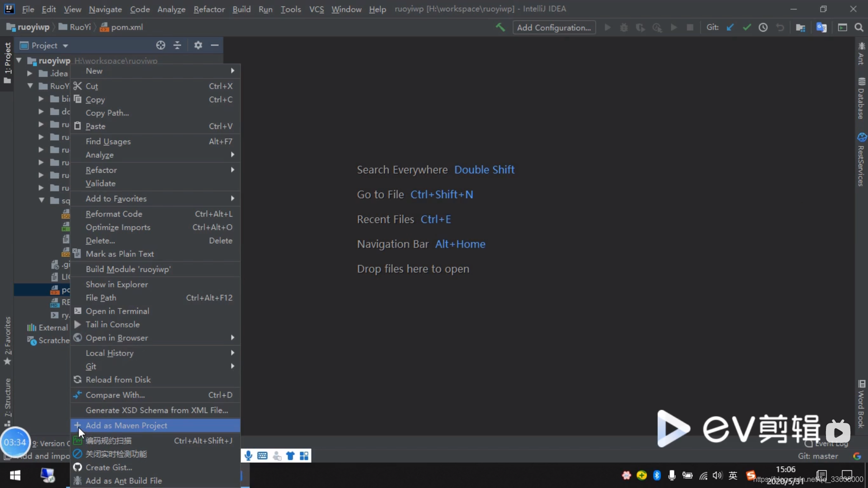
Task: Click Add Configuration... button
Action: 554,28
